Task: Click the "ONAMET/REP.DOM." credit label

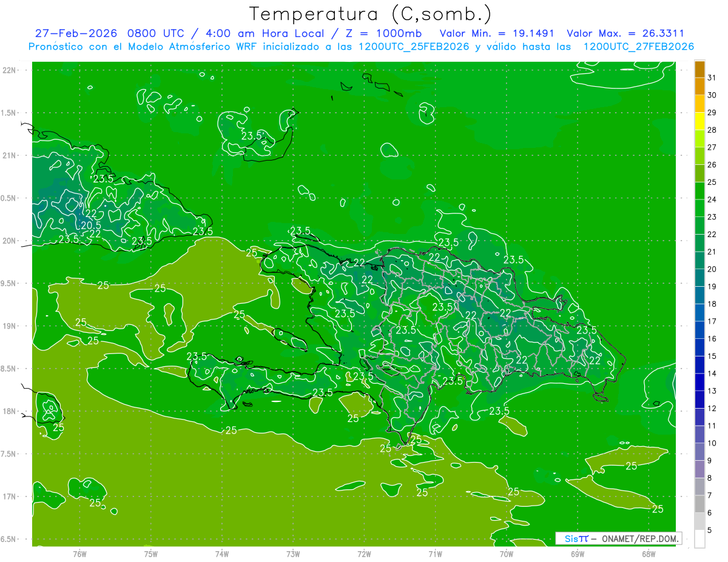Action: click(x=640, y=538)
